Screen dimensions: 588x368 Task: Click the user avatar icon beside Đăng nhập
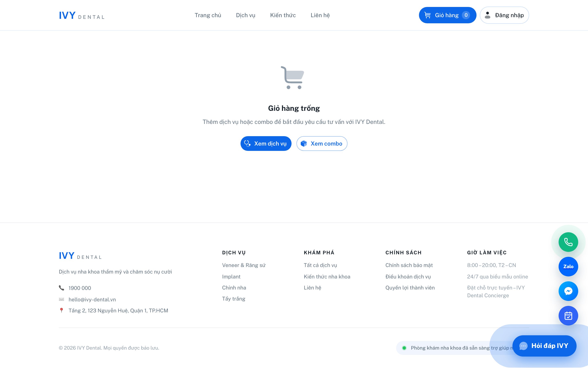487,15
